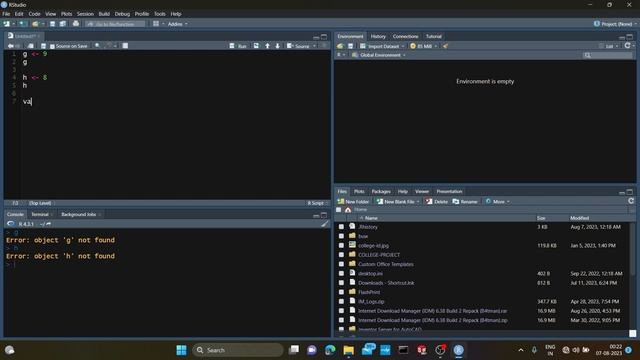The height and width of the screenshot is (360, 640).
Task: Click the New File icon in main toolbar
Action: tap(7, 24)
